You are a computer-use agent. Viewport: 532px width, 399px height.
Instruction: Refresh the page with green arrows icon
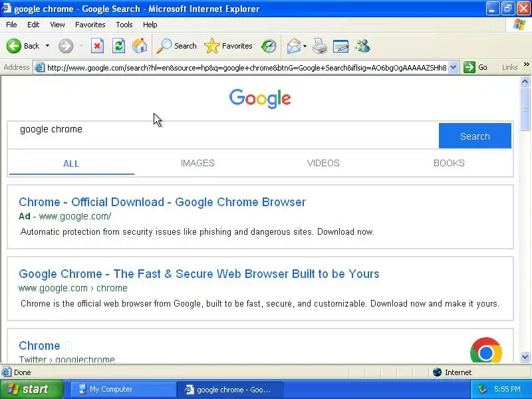point(118,46)
